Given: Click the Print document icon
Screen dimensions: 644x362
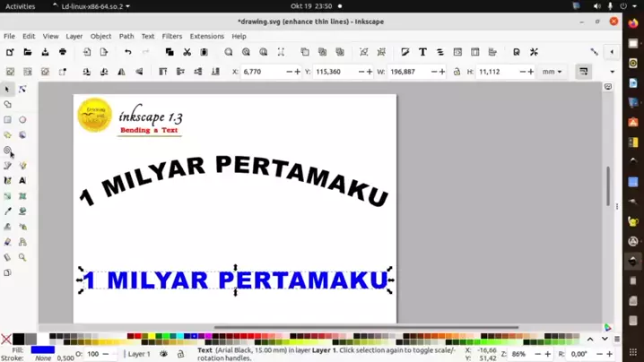Looking at the screenshot, I should (x=63, y=52).
